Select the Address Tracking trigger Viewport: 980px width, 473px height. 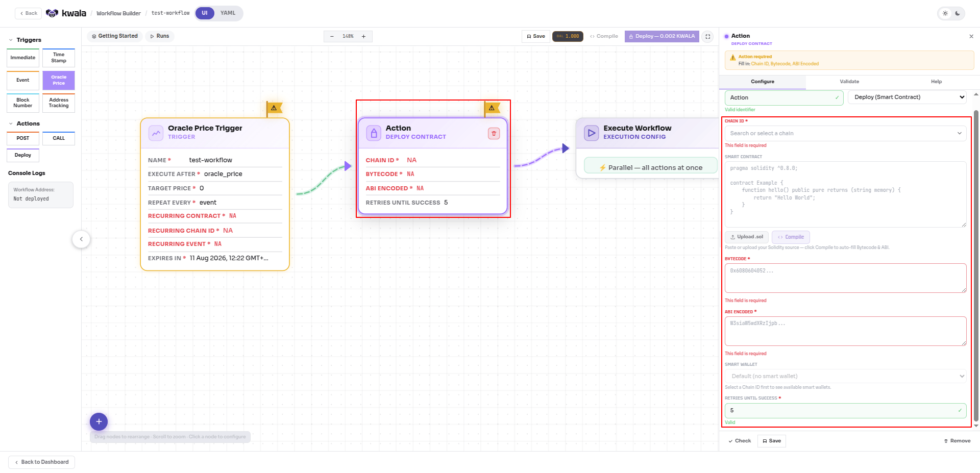point(59,103)
